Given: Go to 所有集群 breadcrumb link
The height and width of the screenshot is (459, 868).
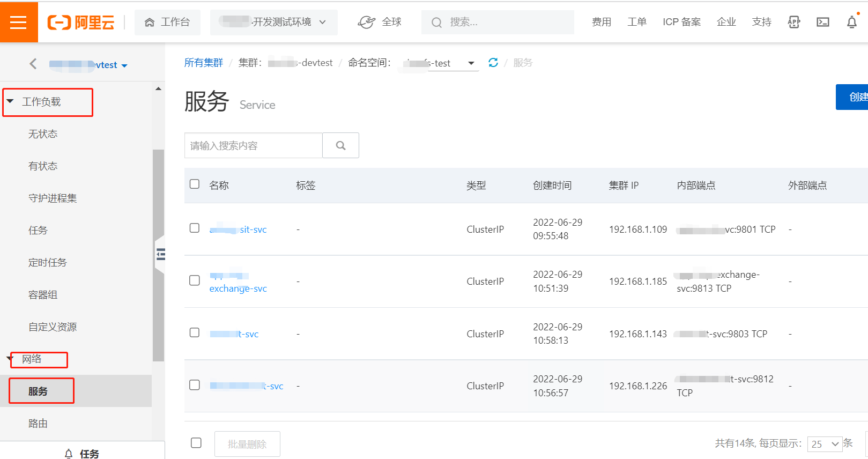Looking at the screenshot, I should 204,63.
